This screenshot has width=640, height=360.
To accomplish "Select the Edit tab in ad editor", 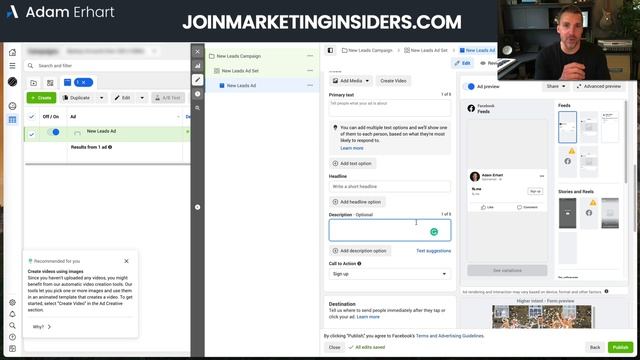I will [462, 63].
